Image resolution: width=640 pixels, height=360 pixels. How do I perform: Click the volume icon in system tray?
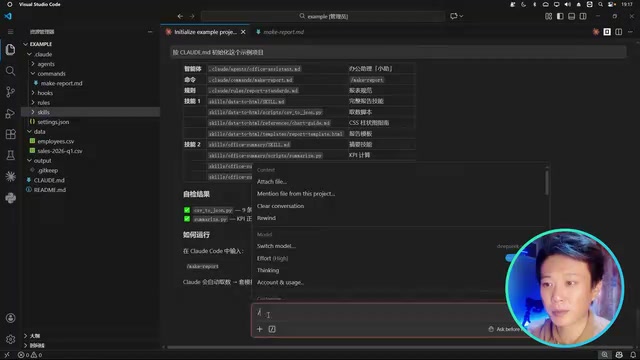[x=567, y=4]
